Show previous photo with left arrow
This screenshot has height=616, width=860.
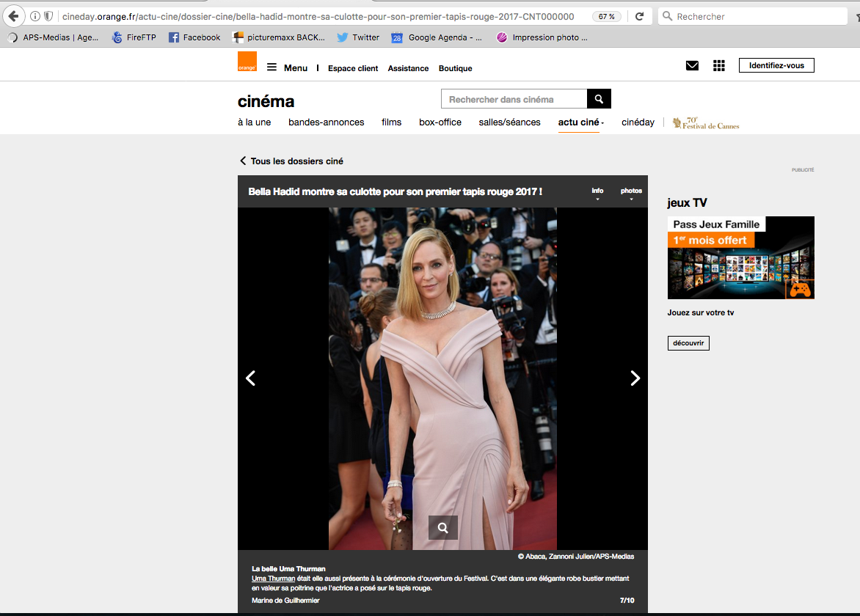tap(250, 378)
